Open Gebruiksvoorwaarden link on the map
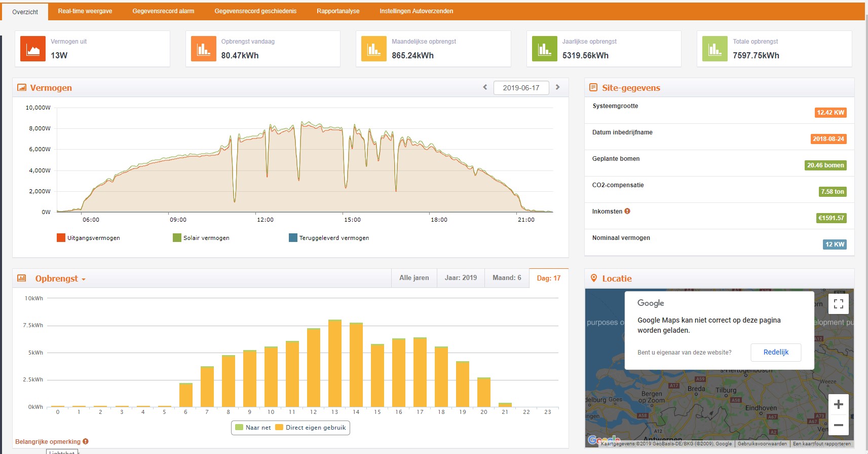 coord(762,444)
